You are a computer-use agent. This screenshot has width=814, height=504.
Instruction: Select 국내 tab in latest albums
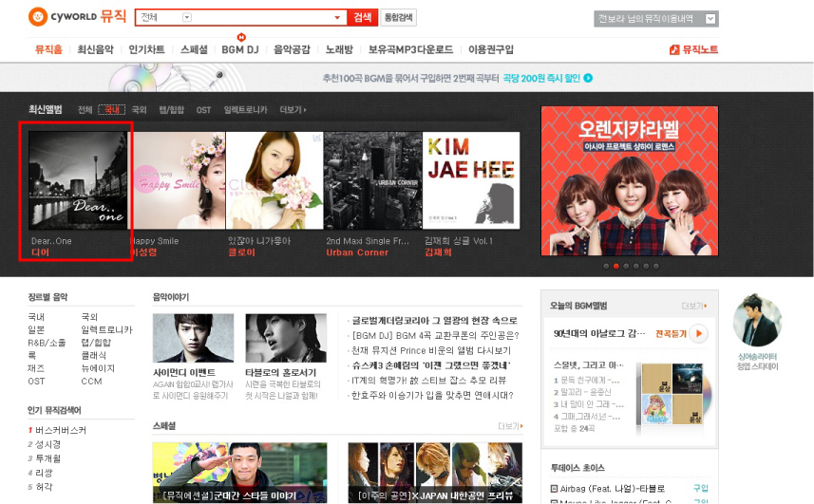coord(112,110)
